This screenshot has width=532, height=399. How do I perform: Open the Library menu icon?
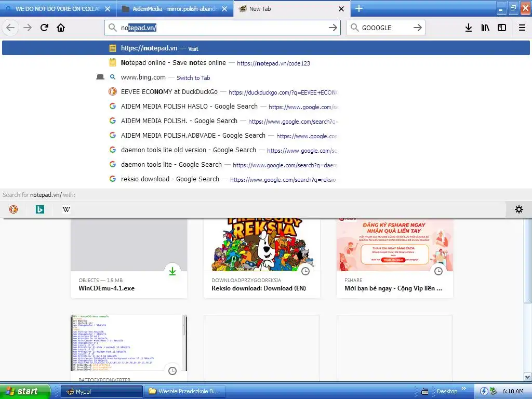point(485,28)
